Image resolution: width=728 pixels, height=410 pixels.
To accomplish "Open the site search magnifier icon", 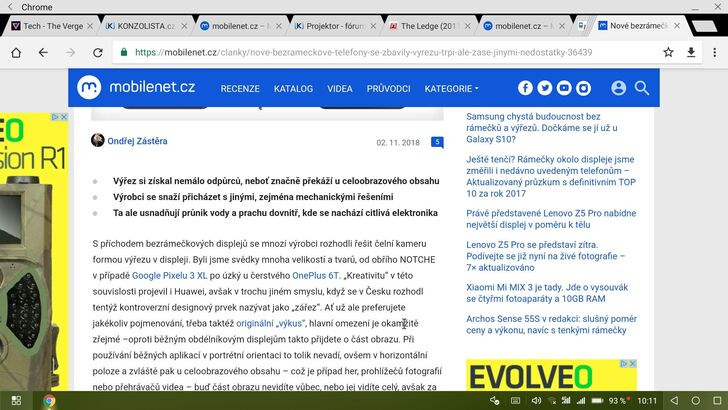I will [642, 88].
